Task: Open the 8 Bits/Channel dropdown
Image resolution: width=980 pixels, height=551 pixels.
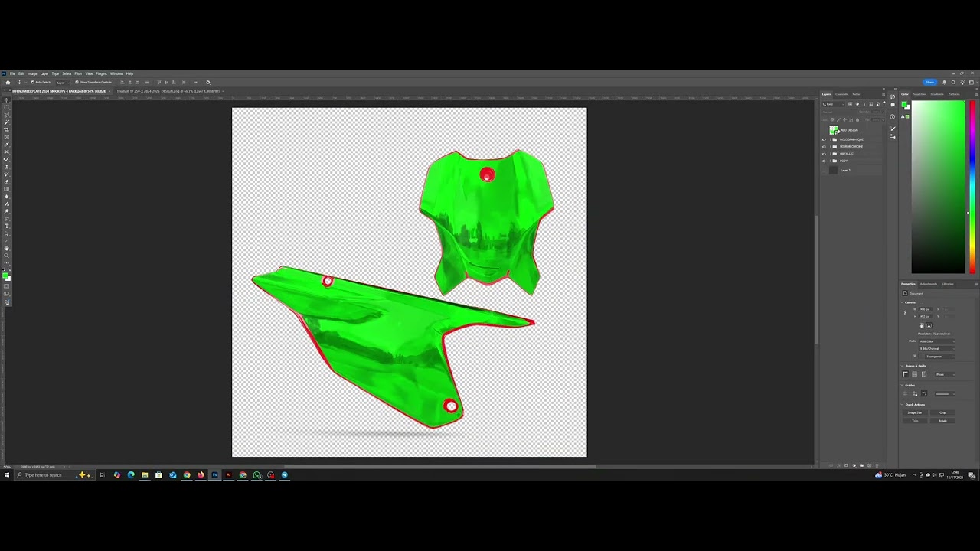Action: (937, 348)
